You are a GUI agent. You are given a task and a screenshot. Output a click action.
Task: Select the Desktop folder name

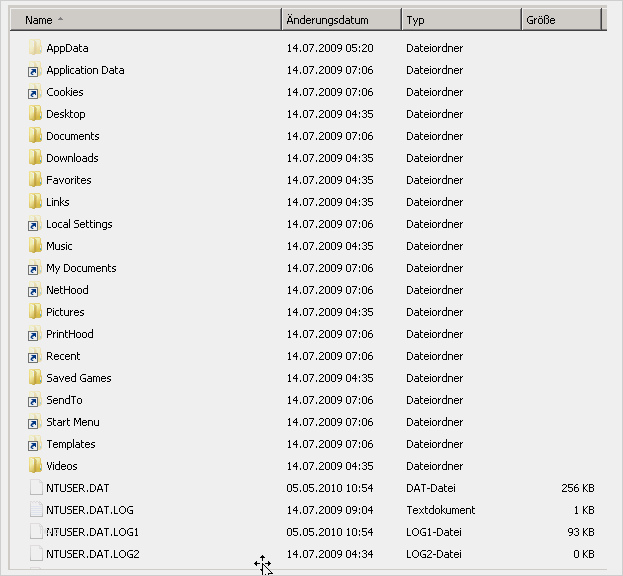[x=66, y=114]
